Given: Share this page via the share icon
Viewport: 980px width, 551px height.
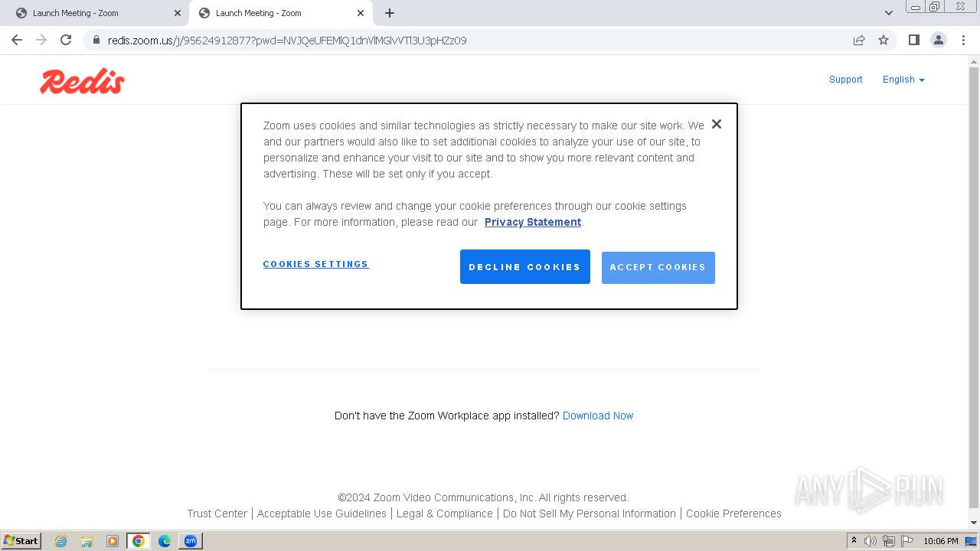Looking at the screenshot, I should (x=859, y=40).
